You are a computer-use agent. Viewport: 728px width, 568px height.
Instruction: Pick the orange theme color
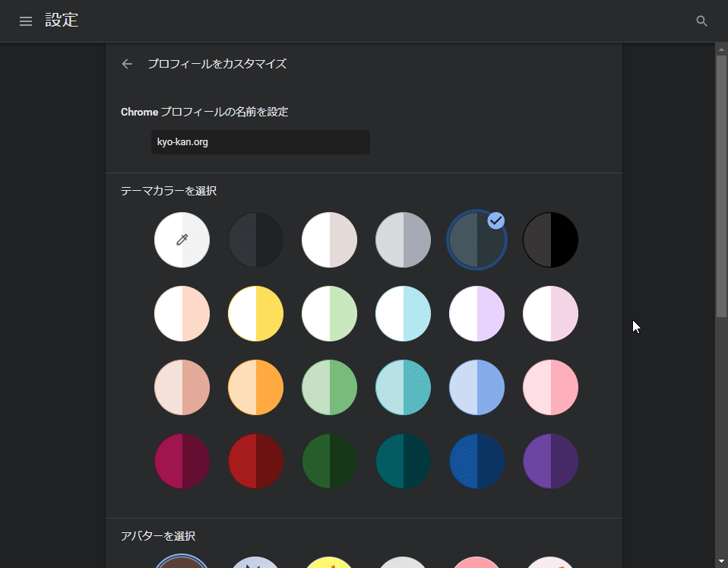coord(256,387)
